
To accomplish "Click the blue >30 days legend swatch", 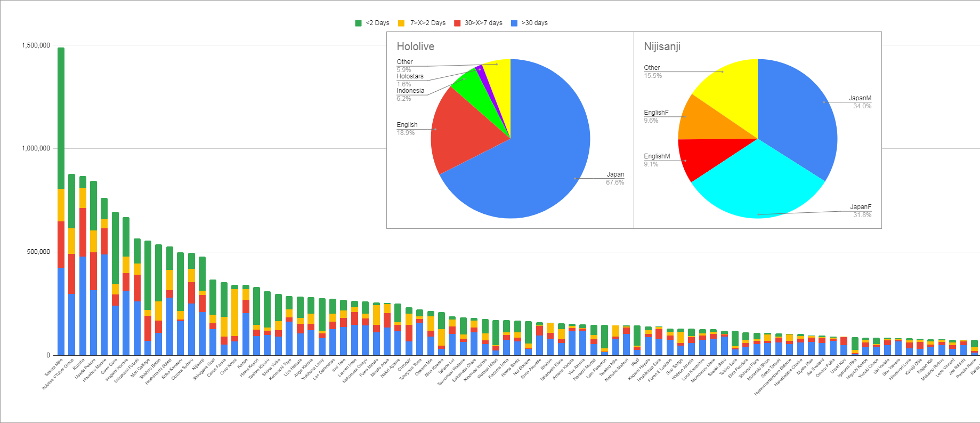I will pos(514,23).
